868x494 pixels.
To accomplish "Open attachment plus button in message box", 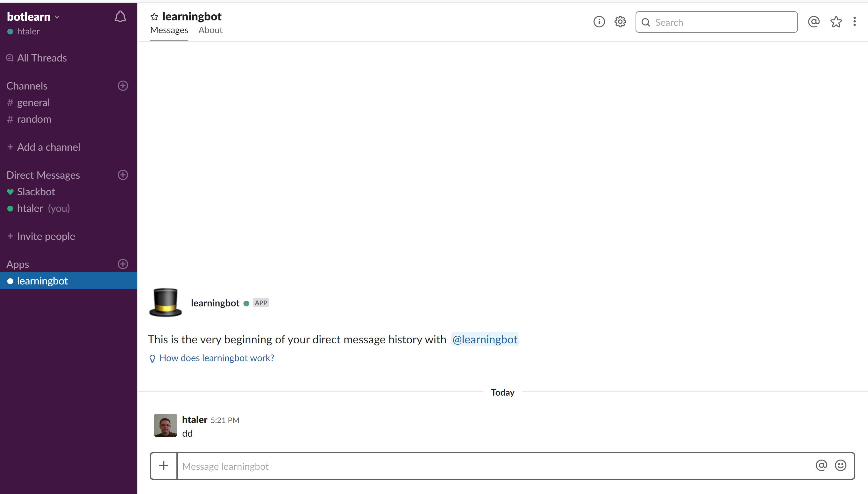I will [x=164, y=466].
